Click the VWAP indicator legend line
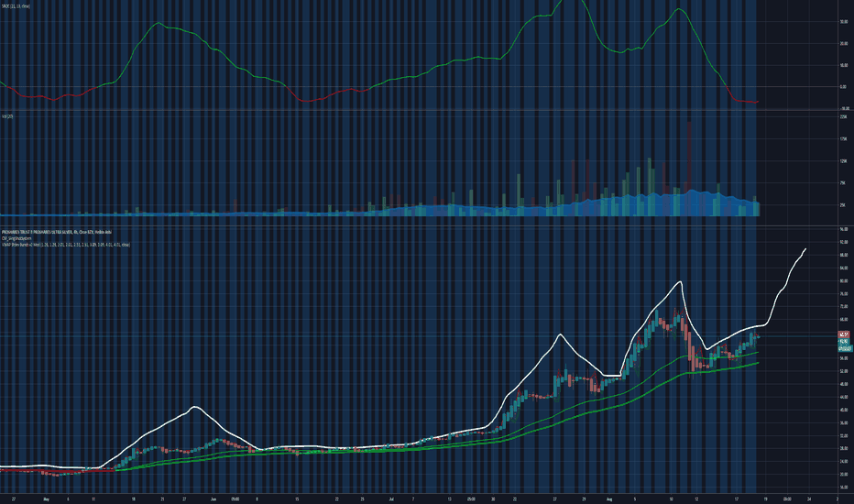 (66, 246)
